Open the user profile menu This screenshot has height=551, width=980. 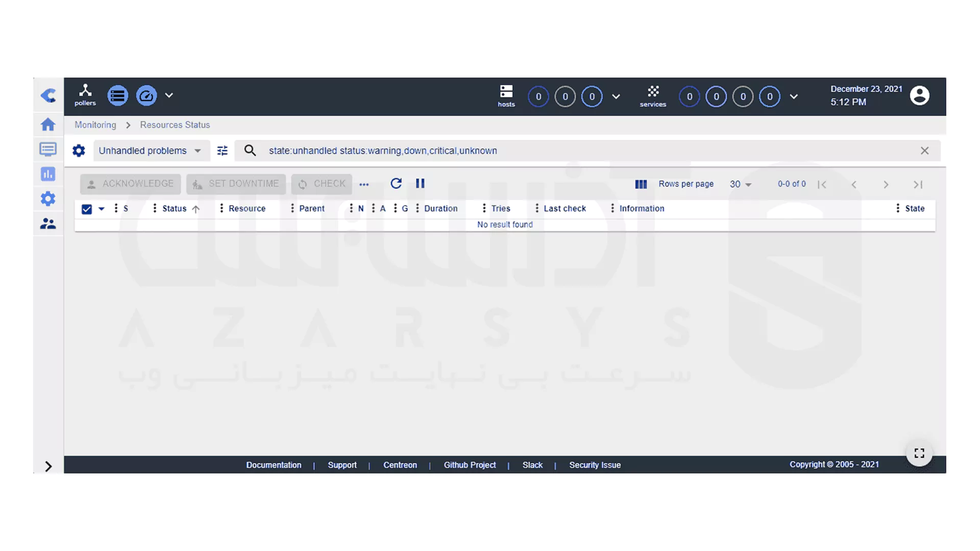tap(919, 95)
